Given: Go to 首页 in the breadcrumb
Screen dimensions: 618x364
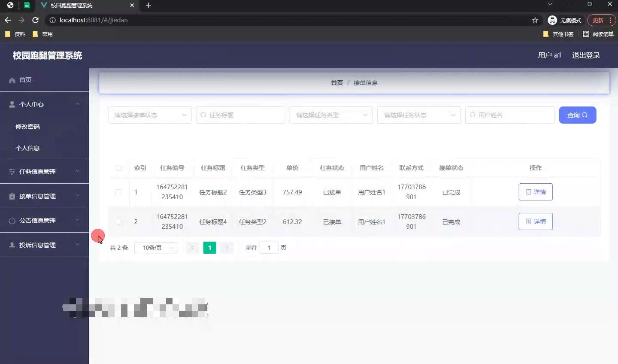Looking at the screenshot, I should point(337,83).
